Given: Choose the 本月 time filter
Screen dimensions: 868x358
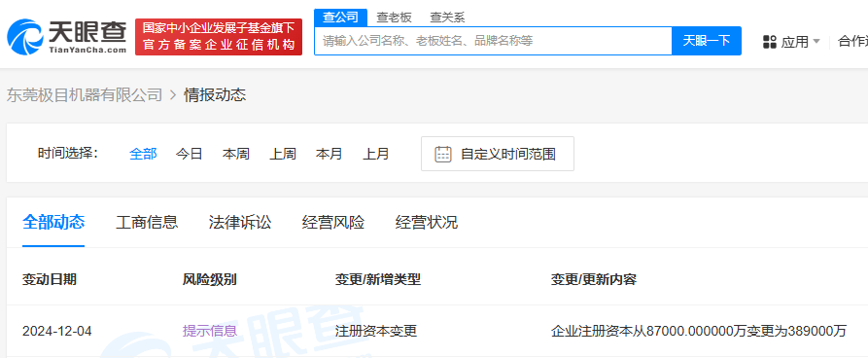Looking at the screenshot, I should coord(329,154).
